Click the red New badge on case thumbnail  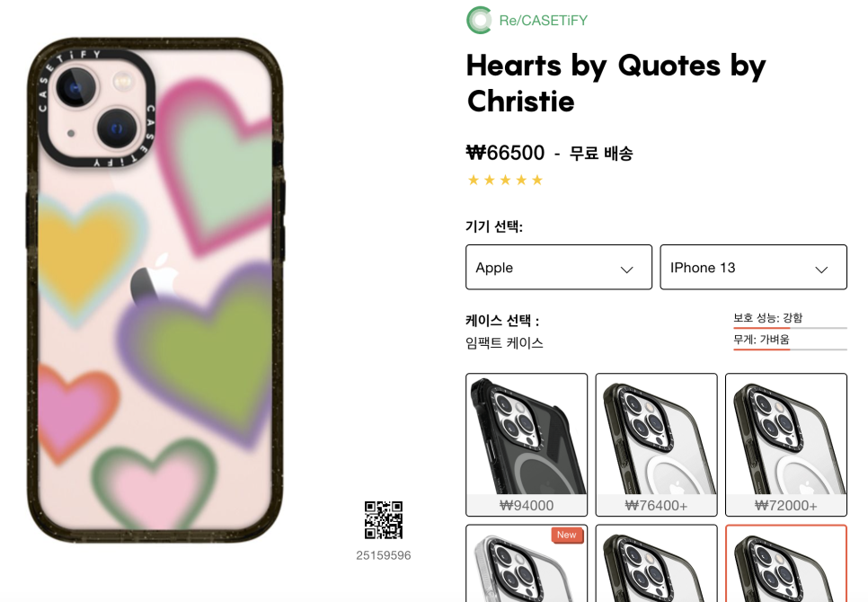point(567,535)
